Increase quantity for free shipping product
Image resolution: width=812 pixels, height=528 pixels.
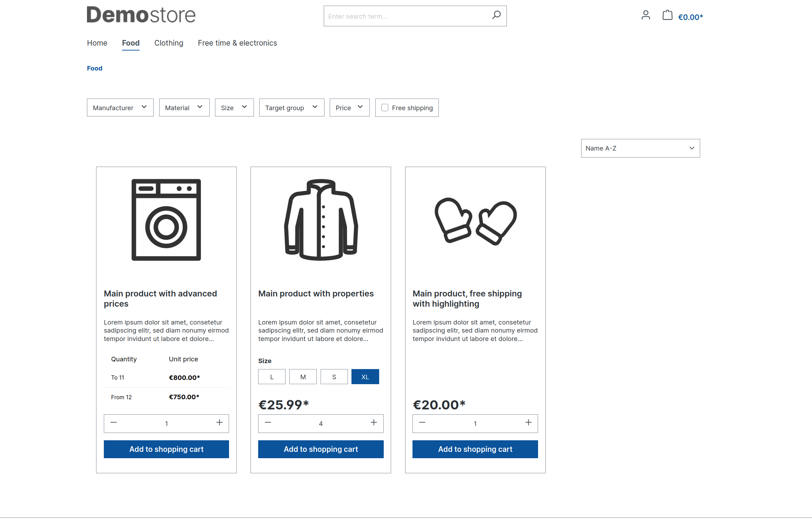[529, 423]
